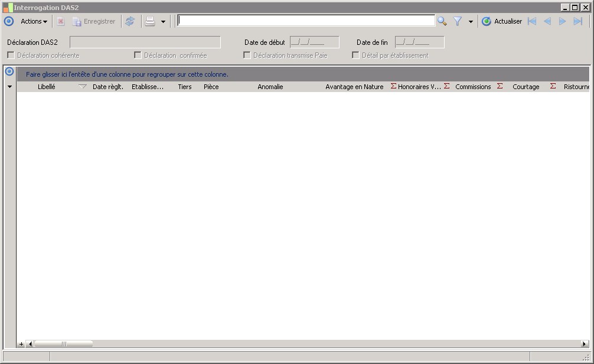This screenshot has height=364, width=594.
Task: Go to next record arrow icon
Action: [x=563, y=21]
